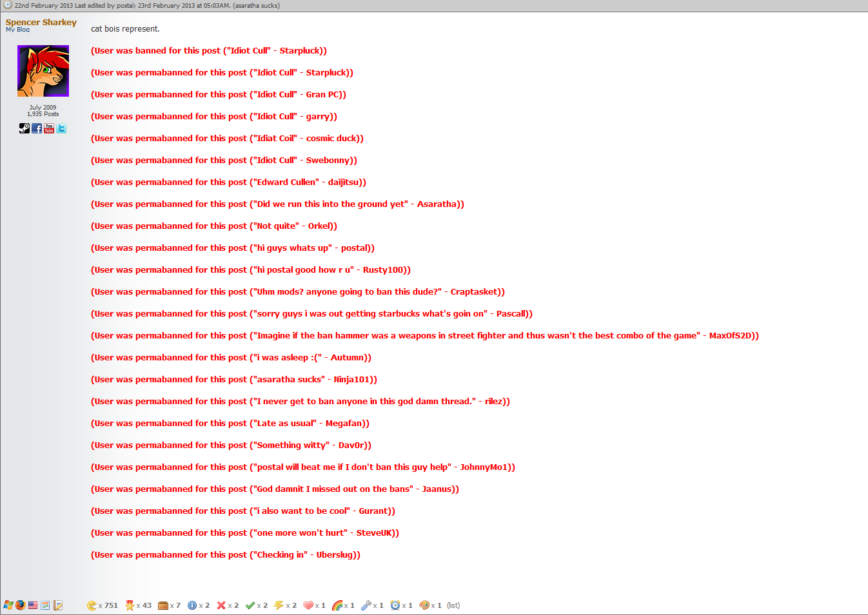Select the 'asaratha sucks' Ninja101 ban line
This screenshot has width=868, height=615.
234,380
